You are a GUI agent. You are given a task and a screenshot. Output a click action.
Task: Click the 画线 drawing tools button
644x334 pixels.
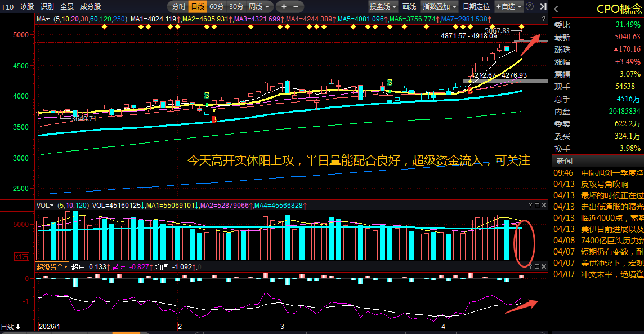click(x=409, y=7)
